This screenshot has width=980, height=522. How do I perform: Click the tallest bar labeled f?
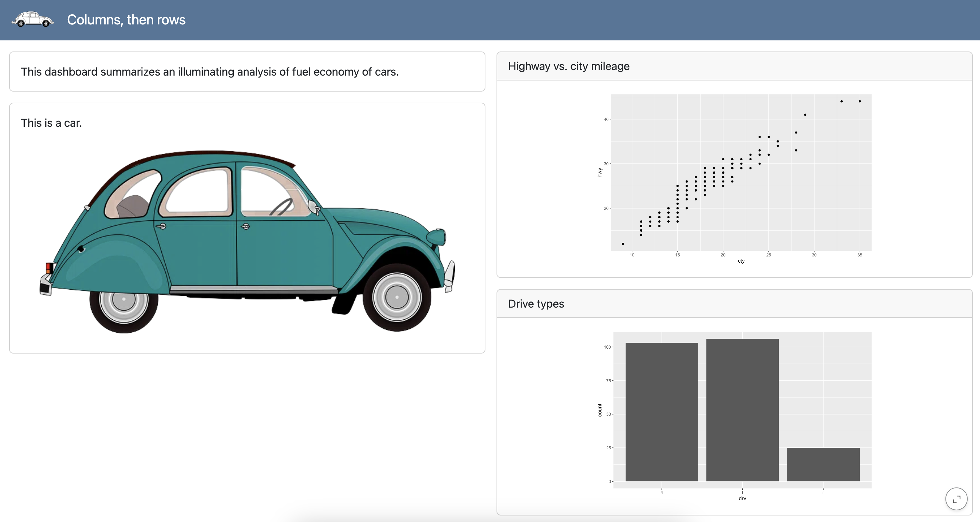click(742, 411)
